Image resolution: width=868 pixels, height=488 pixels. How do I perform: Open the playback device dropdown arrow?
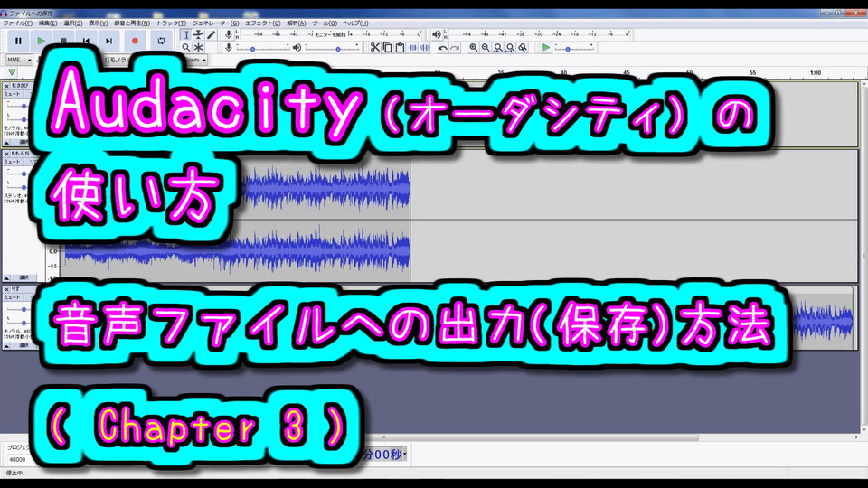204,60
